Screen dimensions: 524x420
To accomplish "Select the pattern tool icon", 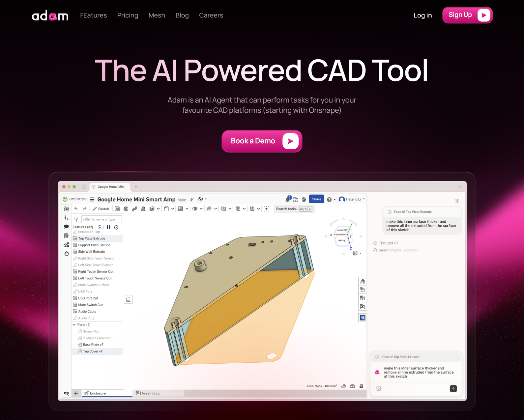I will (181, 209).
